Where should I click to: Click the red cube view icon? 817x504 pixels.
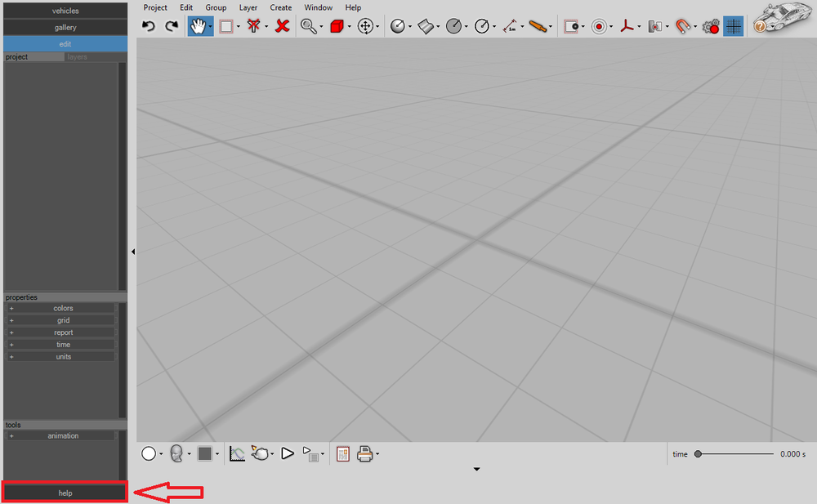coord(337,26)
